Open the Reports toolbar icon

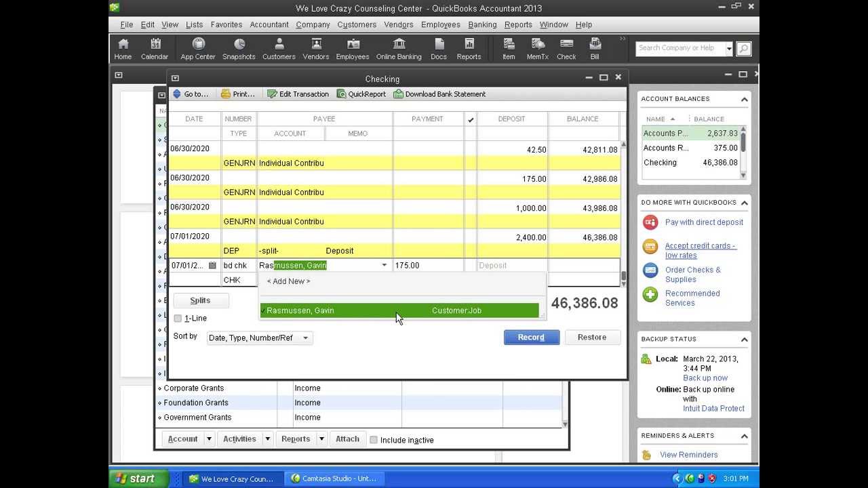pyautogui.click(x=469, y=49)
